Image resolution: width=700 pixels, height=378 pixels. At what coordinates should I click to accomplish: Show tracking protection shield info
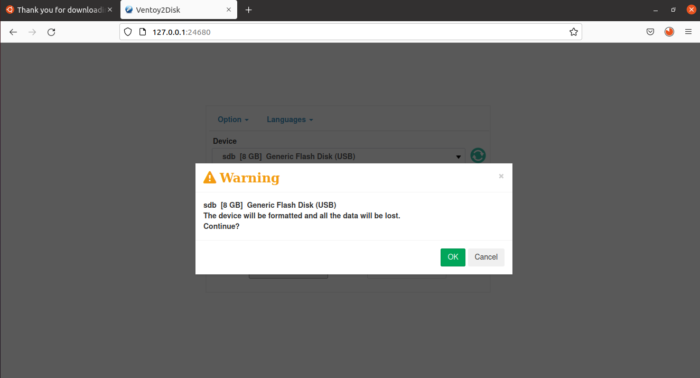(128, 32)
